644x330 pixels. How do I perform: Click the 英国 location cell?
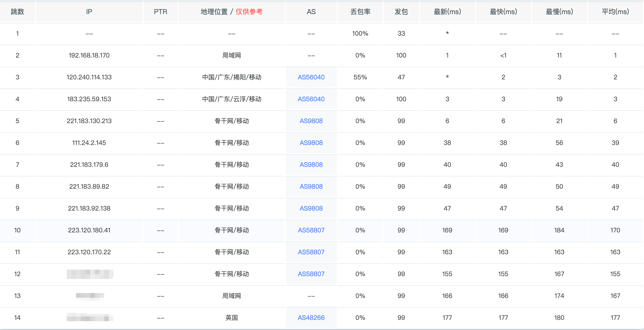click(232, 318)
